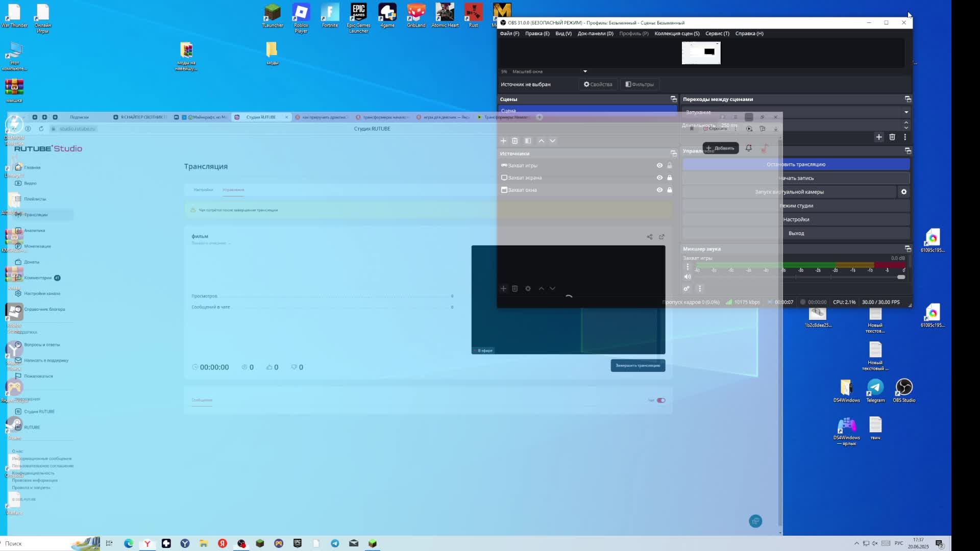980x551 pixels.
Task: Open scene filters icon in Scenes toolbar
Action: (528, 141)
